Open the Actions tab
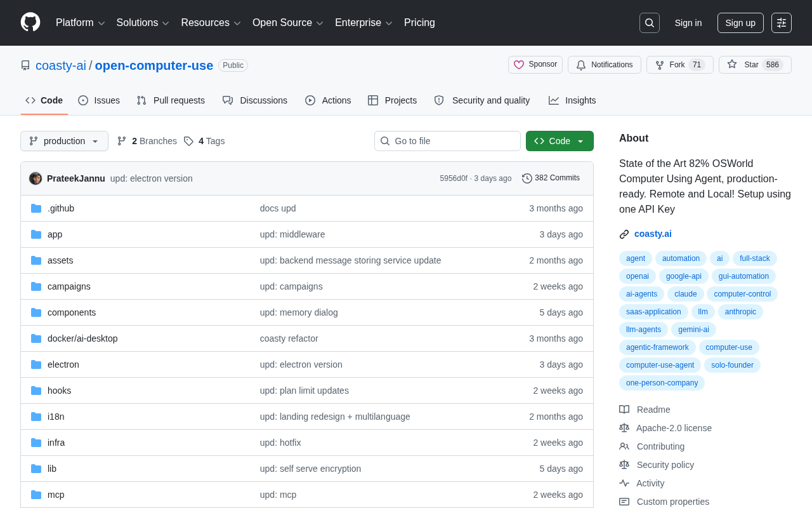 tap(328, 100)
